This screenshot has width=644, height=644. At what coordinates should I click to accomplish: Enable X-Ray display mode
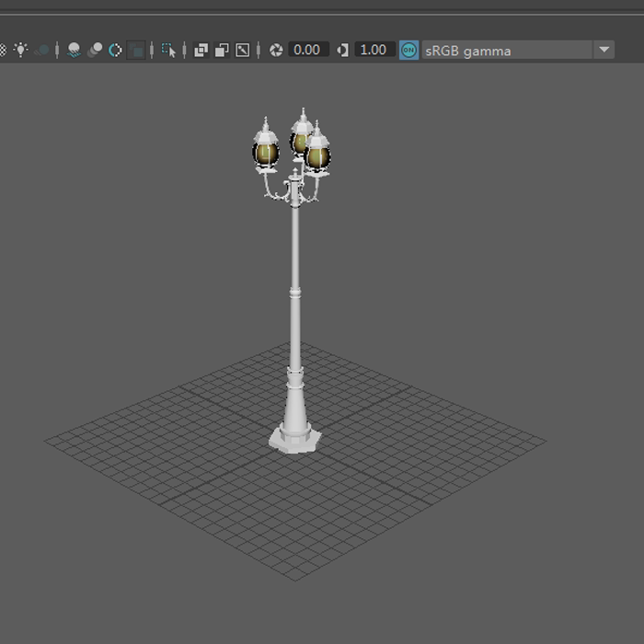[x=201, y=50]
